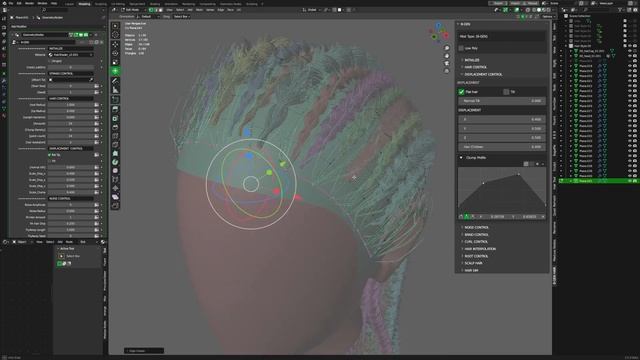Select the Measure tool

coord(116,90)
